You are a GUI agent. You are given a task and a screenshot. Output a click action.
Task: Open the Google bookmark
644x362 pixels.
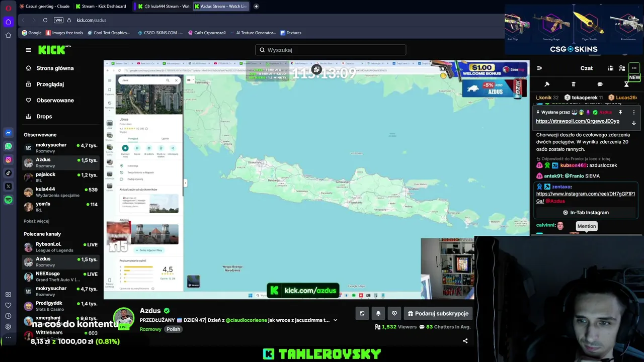[32, 33]
